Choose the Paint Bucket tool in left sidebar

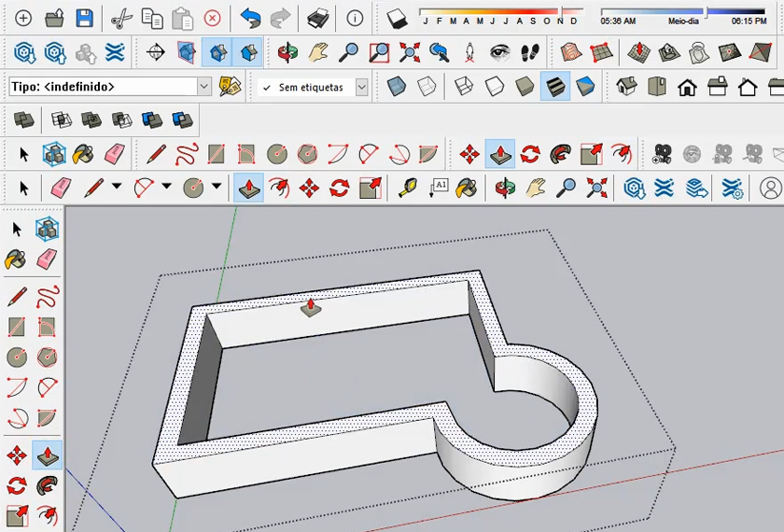17,259
